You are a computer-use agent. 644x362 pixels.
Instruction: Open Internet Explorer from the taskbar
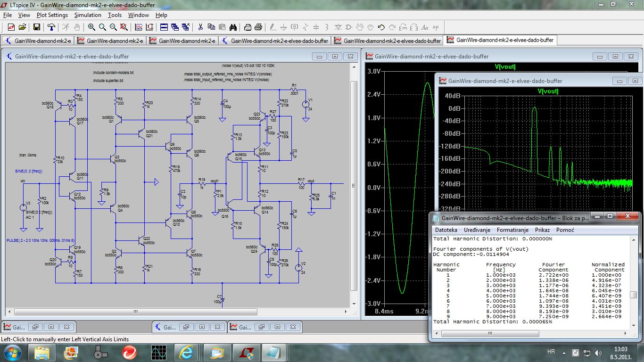187,352
